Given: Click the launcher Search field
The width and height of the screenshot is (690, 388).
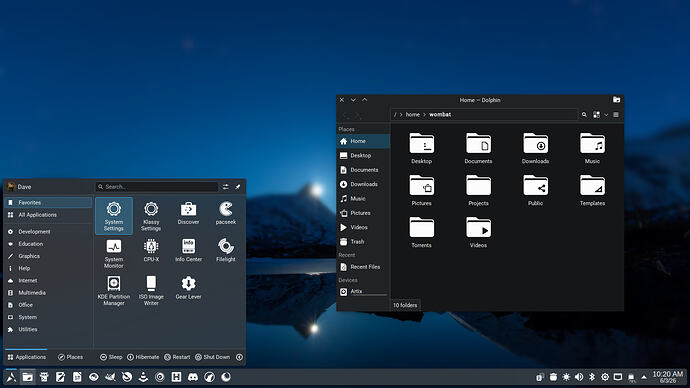Looking at the screenshot, I should [x=157, y=187].
